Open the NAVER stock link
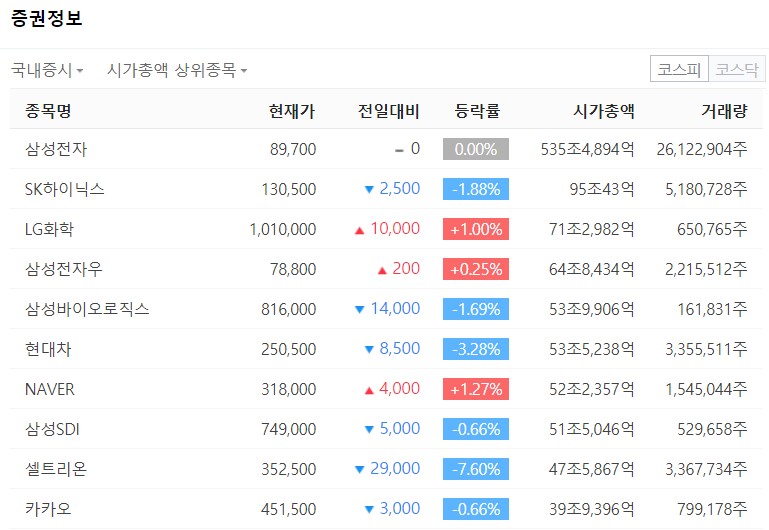The image size is (769, 530). (x=50, y=389)
